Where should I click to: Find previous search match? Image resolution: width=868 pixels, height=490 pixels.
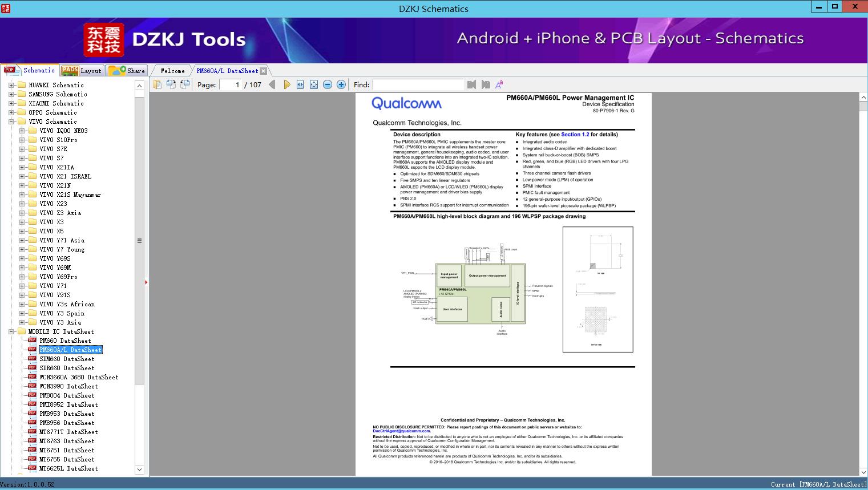click(x=471, y=84)
